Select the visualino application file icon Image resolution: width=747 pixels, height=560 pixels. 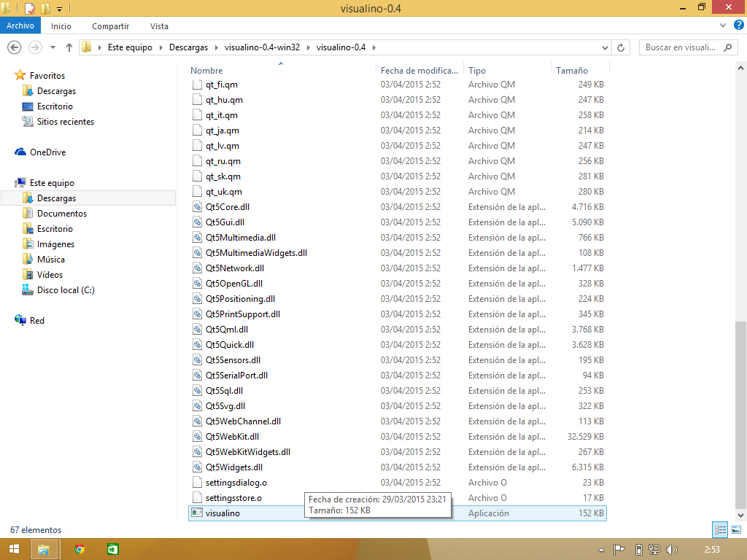(x=197, y=513)
